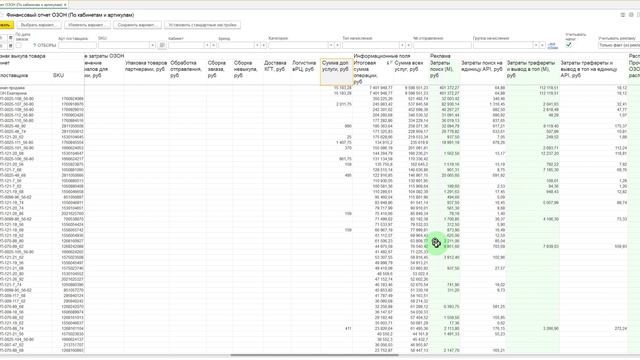The image size is (640, 360).
Task: Click the gear icon in window header
Action: point(631,15)
